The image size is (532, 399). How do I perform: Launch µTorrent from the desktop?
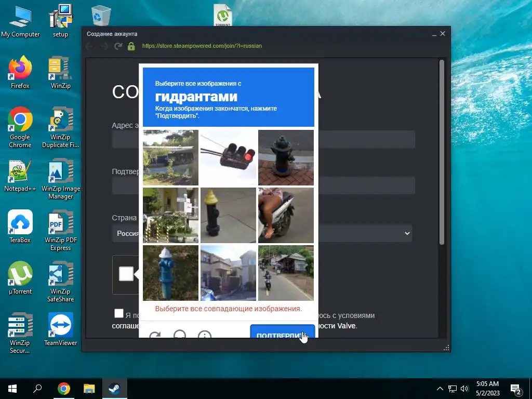click(20, 278)
